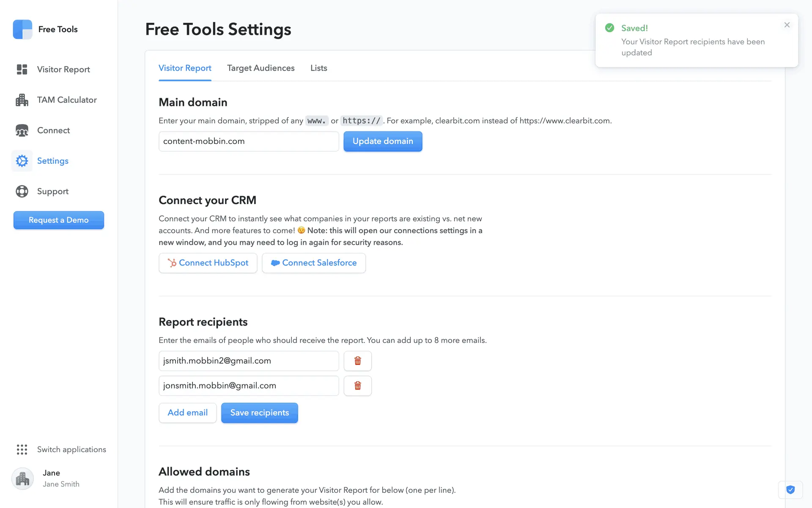Click the Support lifebuoy icon
The image size is (812, 508).
22,191
